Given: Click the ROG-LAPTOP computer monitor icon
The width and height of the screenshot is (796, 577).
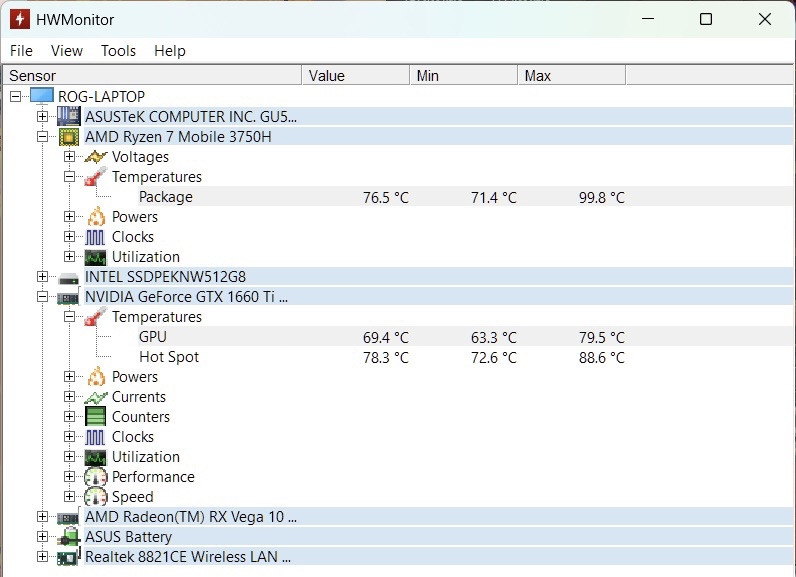Looking at the screenshot, I should (42, 96).
